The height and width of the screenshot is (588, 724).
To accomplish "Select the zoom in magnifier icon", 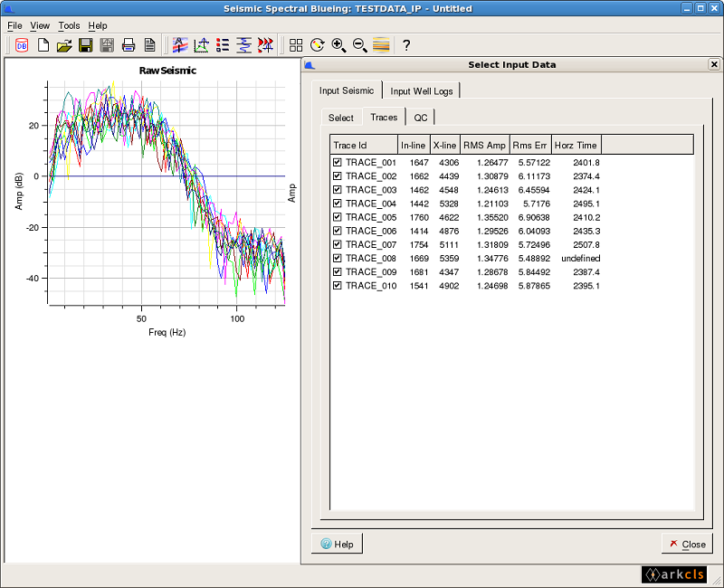I will pyautogui.click(x=338, y=44).
